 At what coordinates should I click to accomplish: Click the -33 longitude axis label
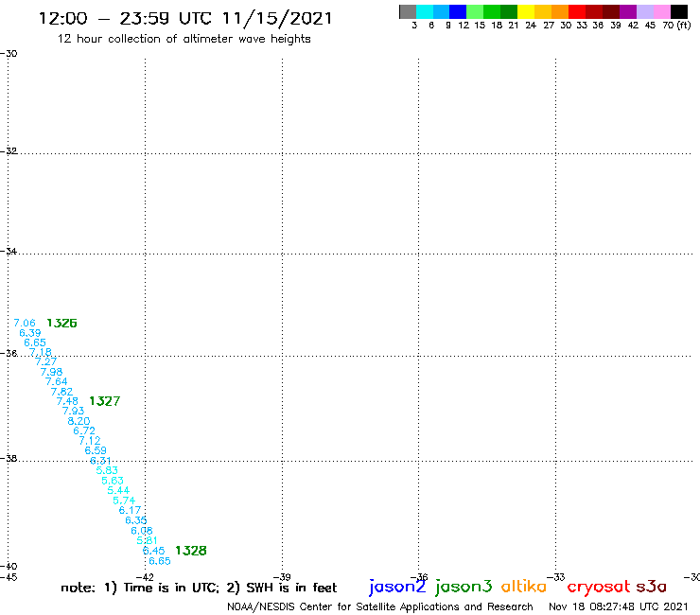point(556,577)
